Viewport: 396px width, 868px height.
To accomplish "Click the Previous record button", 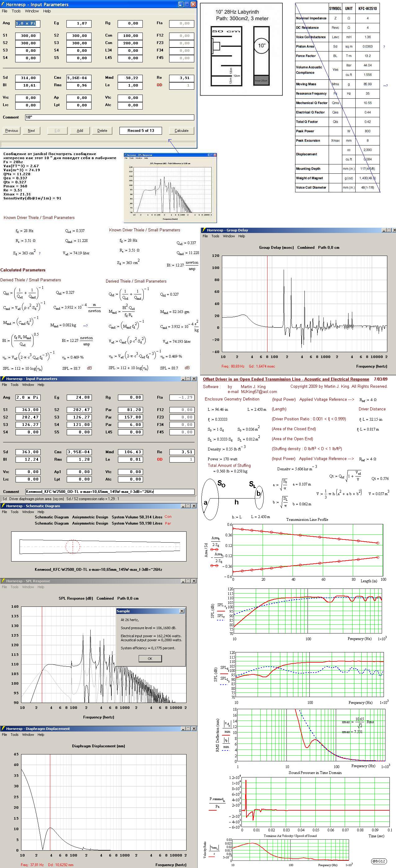I will pyautogui.click(x=12, y=131).
